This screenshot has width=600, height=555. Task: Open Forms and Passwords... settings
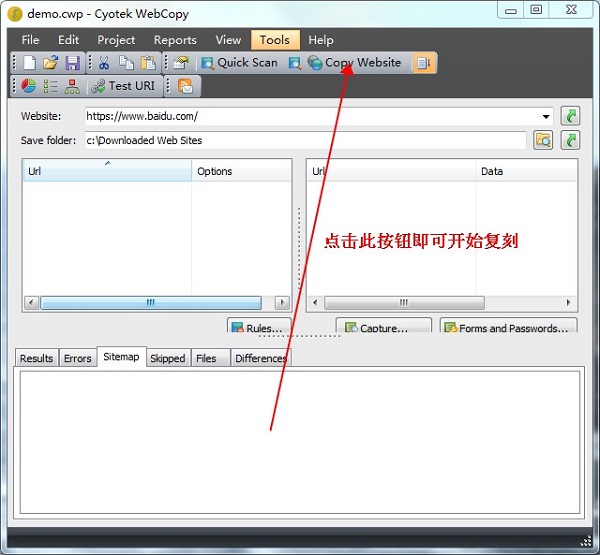[x=508, y=328]
